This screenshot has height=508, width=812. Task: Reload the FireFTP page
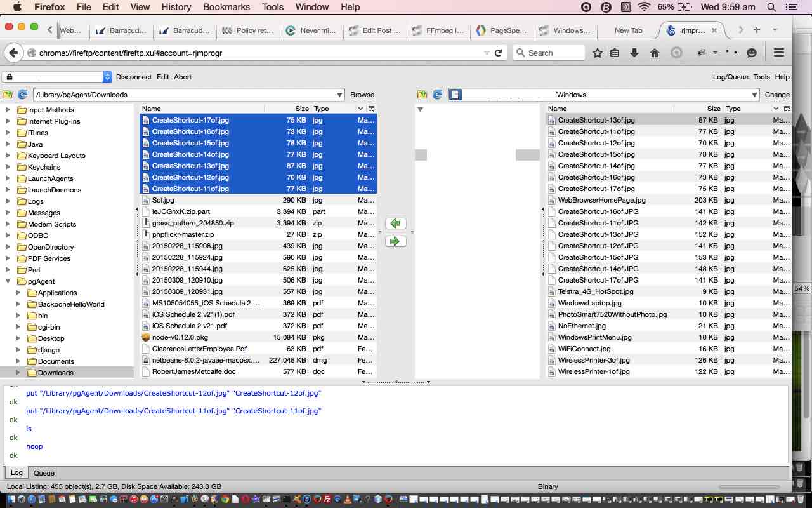point(499,53)
